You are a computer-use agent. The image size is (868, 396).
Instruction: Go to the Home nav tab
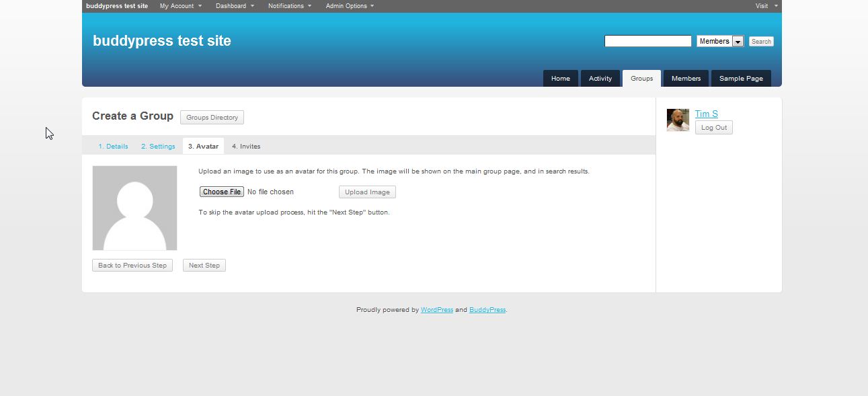(x=561, y=79)
